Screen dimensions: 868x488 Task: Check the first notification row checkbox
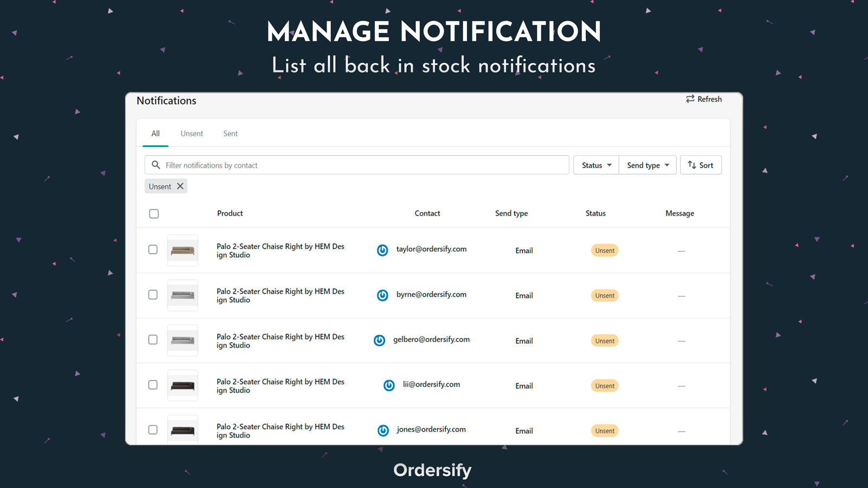click(x=152, y=249)
